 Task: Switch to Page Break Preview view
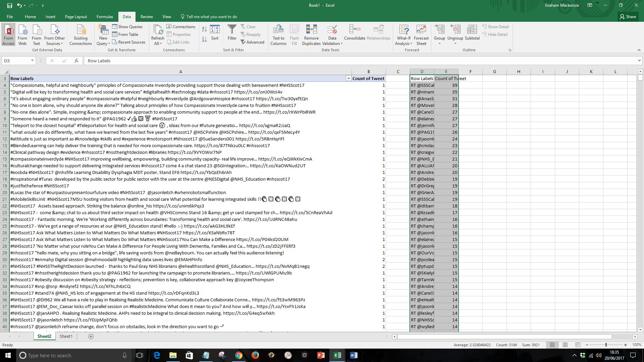click(578, 345)
